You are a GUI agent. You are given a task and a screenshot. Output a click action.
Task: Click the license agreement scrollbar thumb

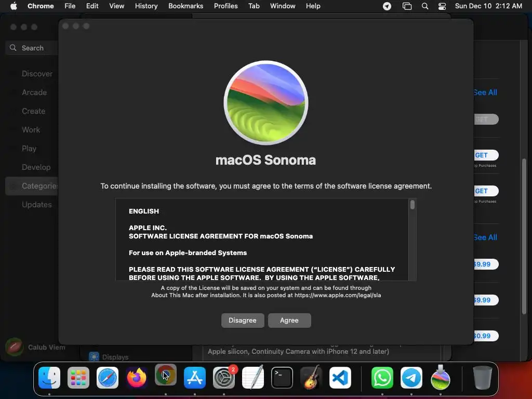[412, 205]
